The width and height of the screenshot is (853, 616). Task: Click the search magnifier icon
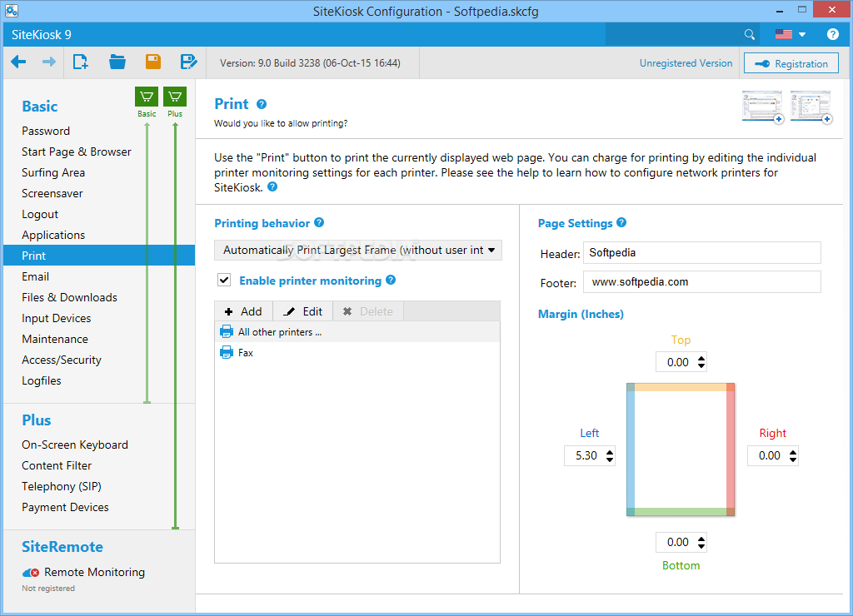pyautogui.click(x=750, y=35)
